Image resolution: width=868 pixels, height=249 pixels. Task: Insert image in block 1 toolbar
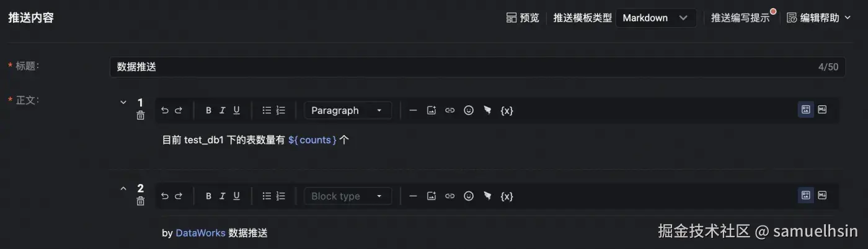(432, 110)
